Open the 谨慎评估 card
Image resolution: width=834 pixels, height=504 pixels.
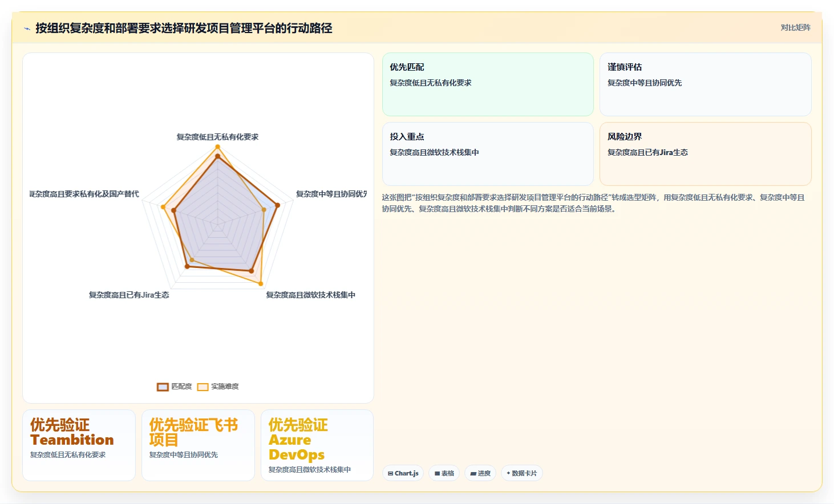[x=705, y=84]
